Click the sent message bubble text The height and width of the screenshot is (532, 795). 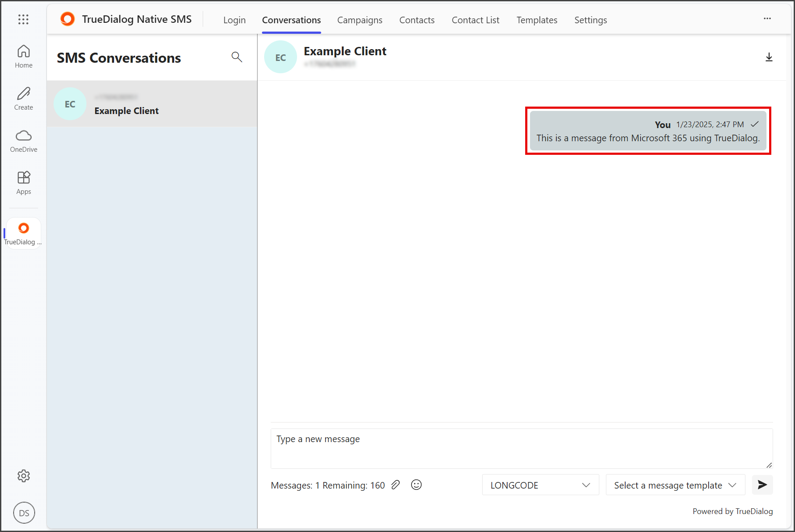pos(648,138)
